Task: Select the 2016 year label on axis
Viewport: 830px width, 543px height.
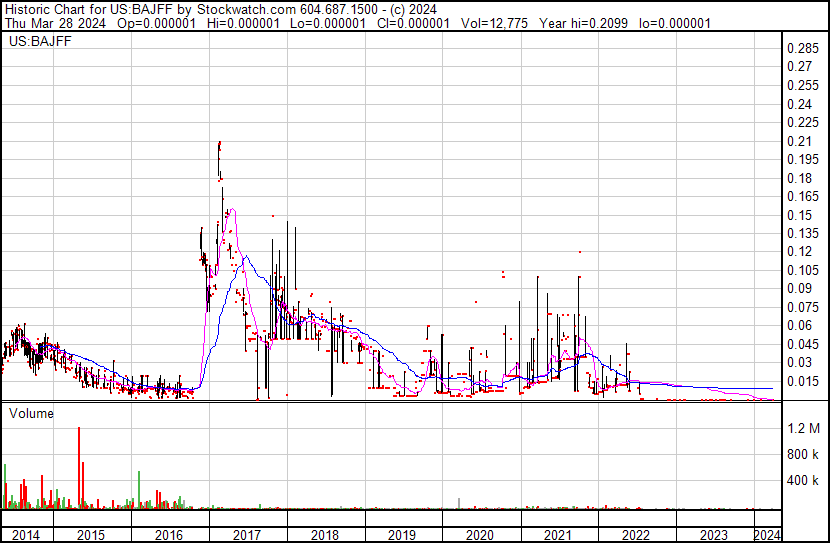Action: pyautogui.click(x=169, y=535)
